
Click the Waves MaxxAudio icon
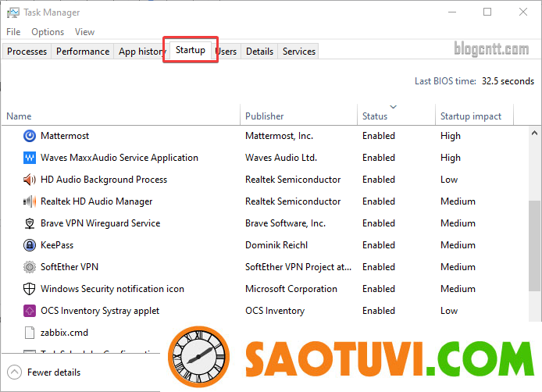[30, 158]
